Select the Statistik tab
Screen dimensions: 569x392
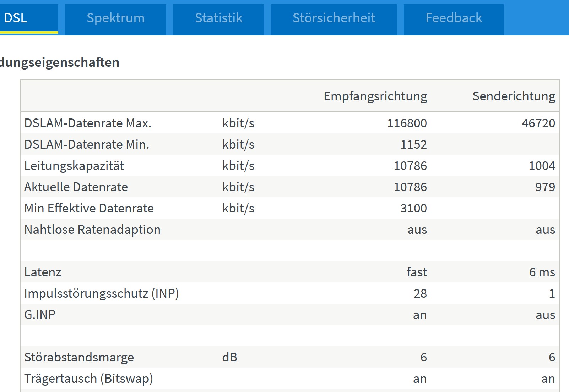218,19
